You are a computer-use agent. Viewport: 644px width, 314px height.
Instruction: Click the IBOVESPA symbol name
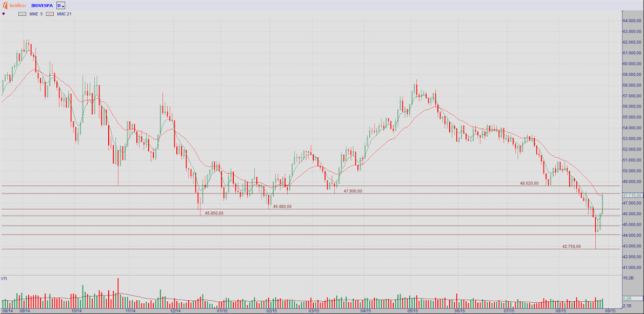42,5
